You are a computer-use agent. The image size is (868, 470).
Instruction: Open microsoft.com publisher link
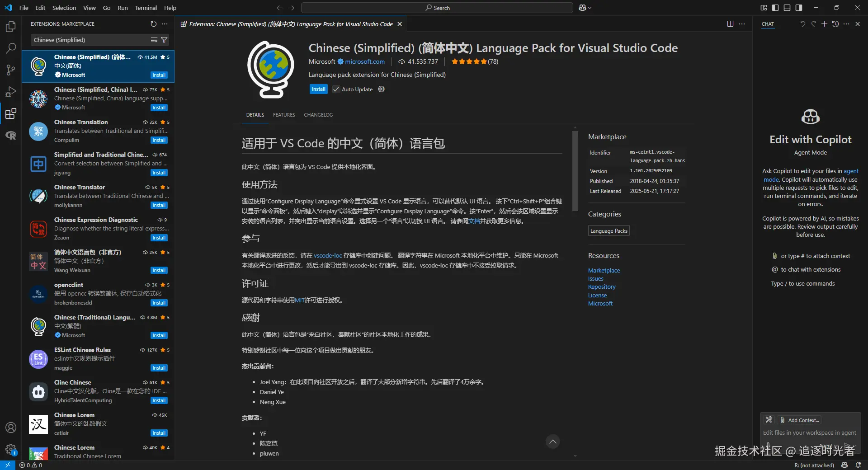pos(365,61)
